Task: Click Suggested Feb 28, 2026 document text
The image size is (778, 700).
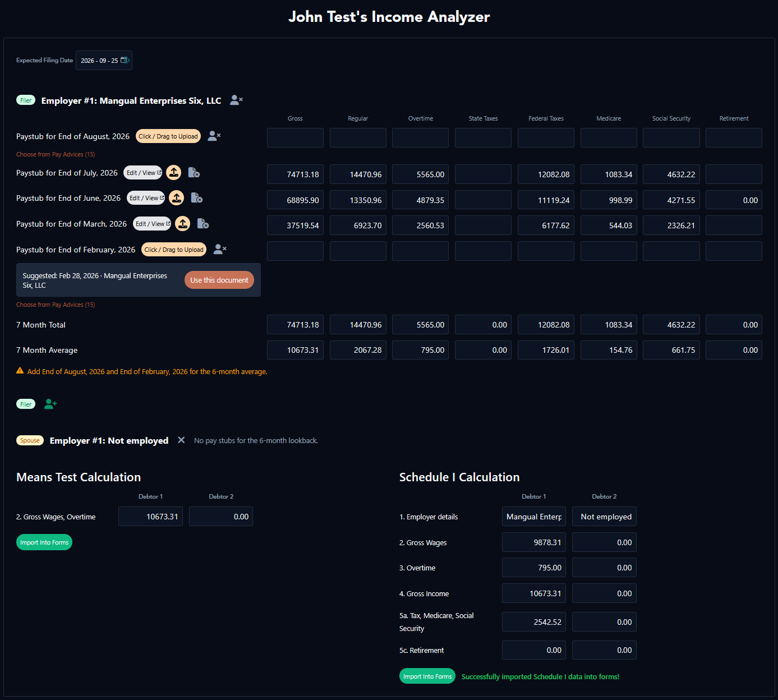Action: 95,280
